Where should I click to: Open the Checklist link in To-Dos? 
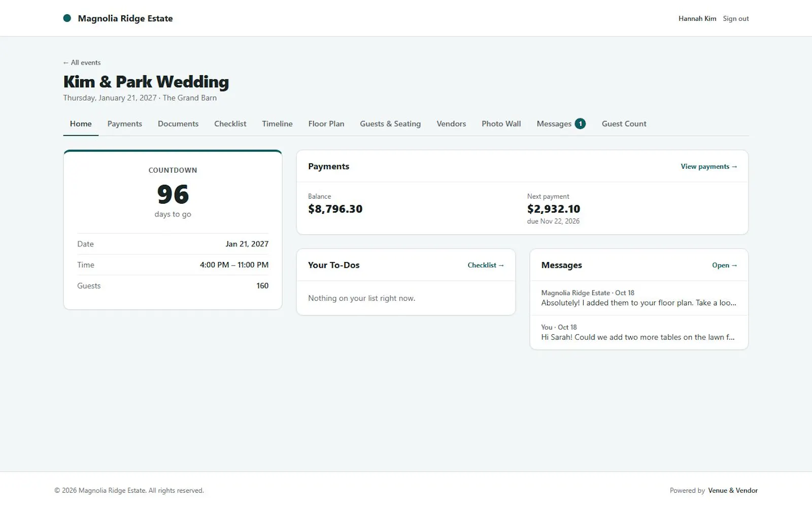tap(486, 265)
